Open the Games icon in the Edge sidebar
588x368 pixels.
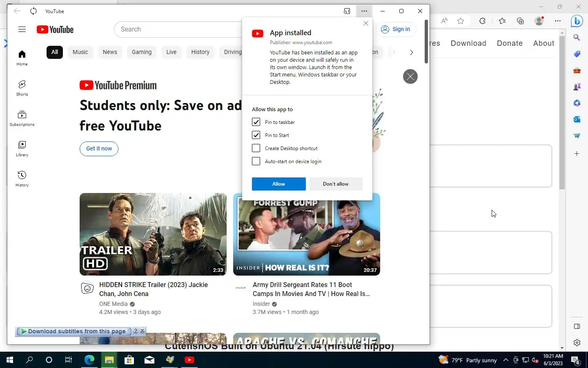click(577, 87)
